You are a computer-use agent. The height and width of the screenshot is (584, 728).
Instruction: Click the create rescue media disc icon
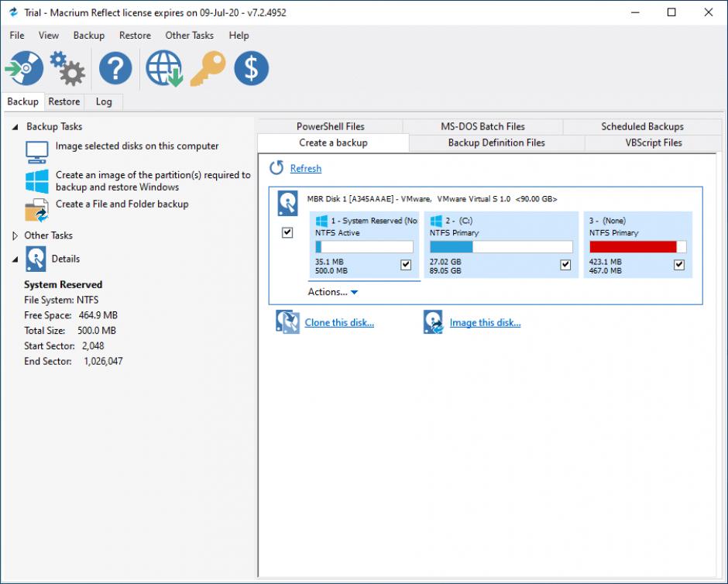click(x=25, y=68)
